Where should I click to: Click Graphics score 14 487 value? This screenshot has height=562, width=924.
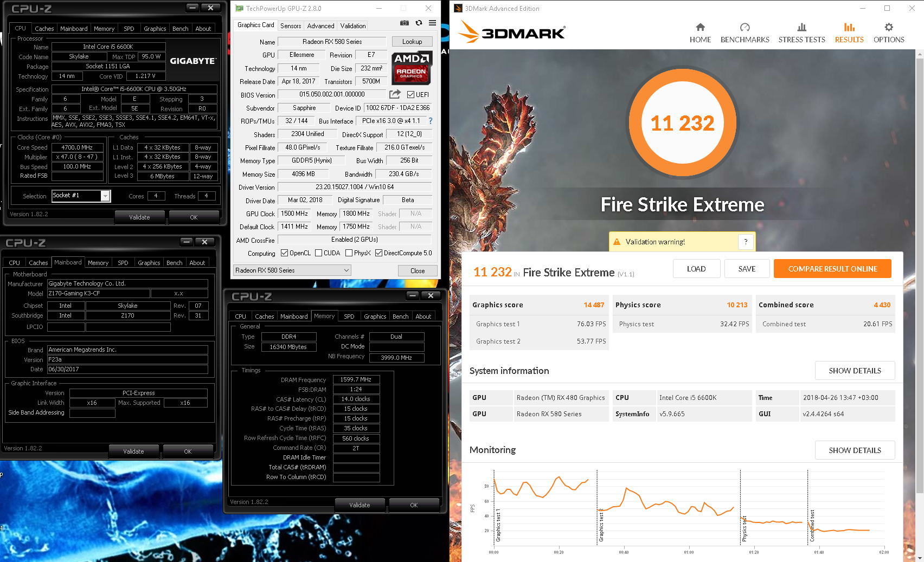click(594, 305)
